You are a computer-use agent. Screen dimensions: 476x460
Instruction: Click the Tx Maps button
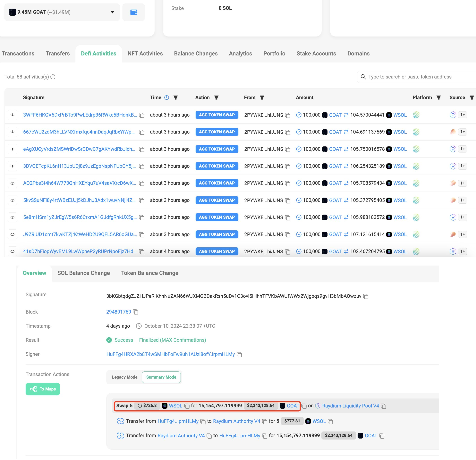pos(43,389)
